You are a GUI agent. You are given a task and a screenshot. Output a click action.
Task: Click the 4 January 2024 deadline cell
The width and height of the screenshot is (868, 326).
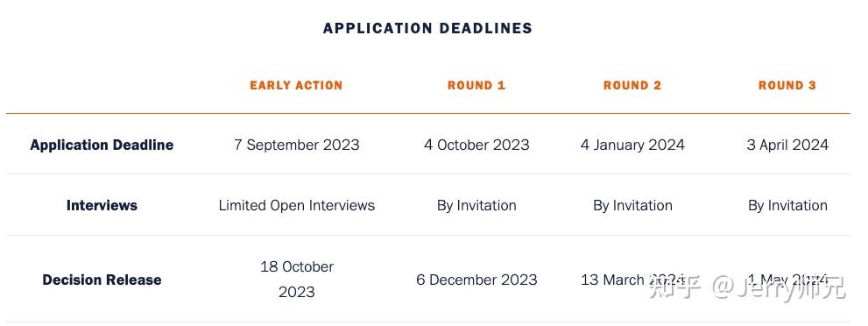coord(632,145)
